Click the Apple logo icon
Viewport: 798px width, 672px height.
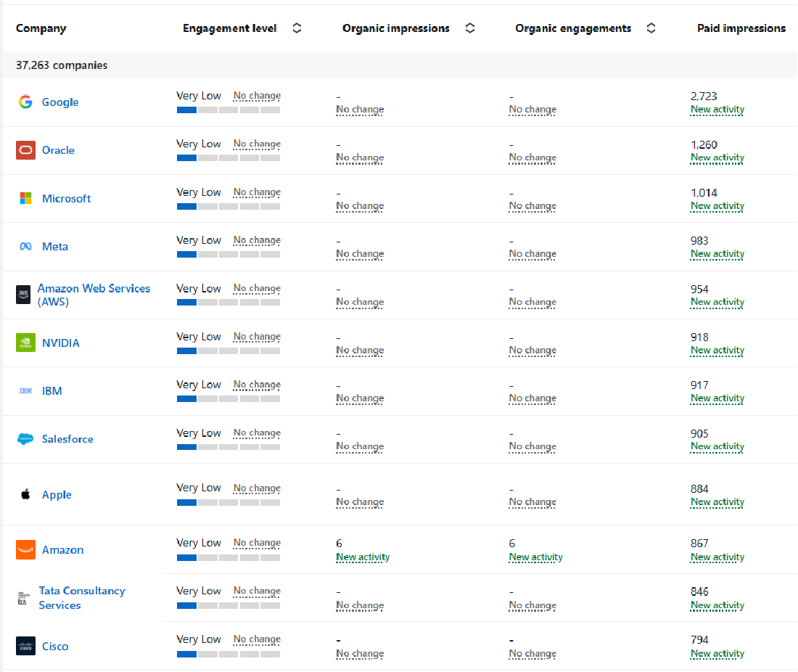tap(25, 495)
